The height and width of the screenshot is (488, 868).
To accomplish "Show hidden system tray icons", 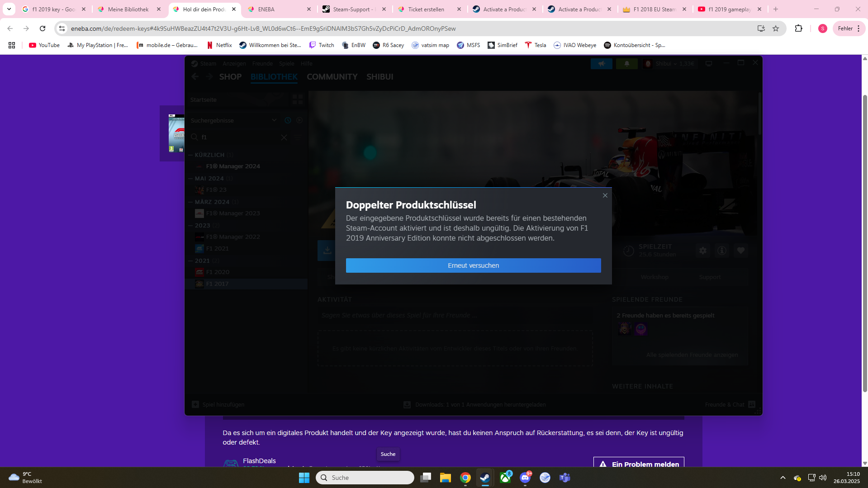I will 783,478.
